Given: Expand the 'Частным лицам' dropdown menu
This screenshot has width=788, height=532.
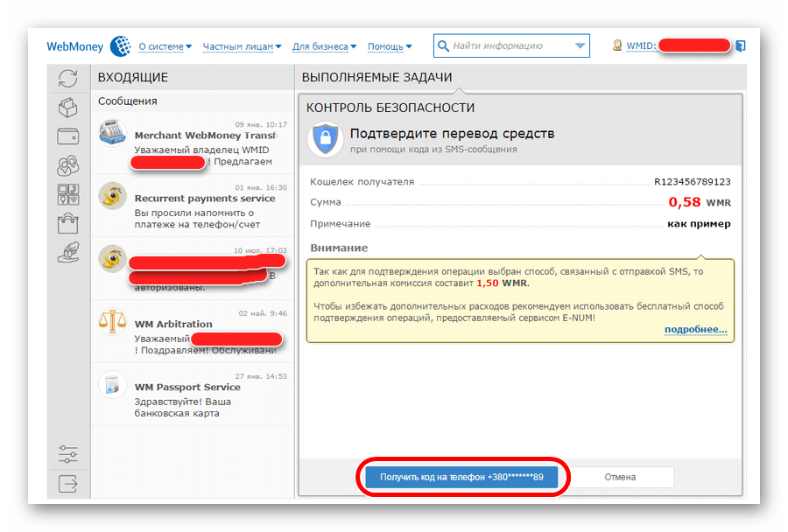Looking at the screenshot, I should tap(242, 46).
